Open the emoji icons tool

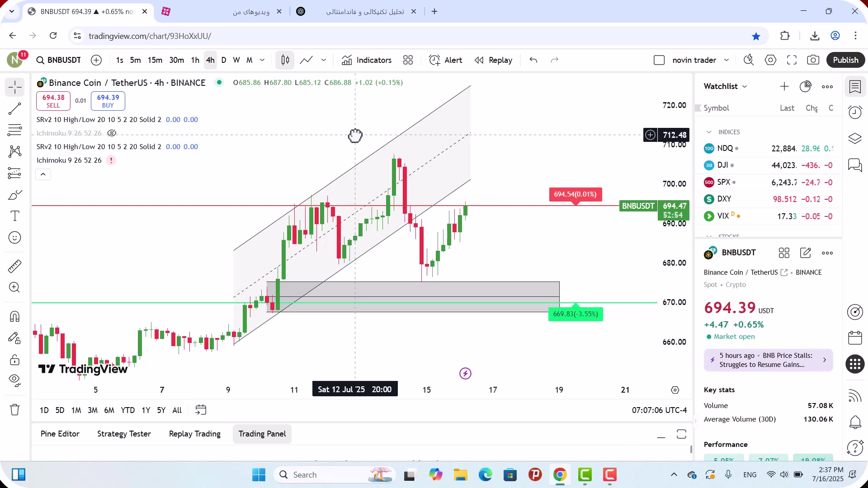coord(14,238)
